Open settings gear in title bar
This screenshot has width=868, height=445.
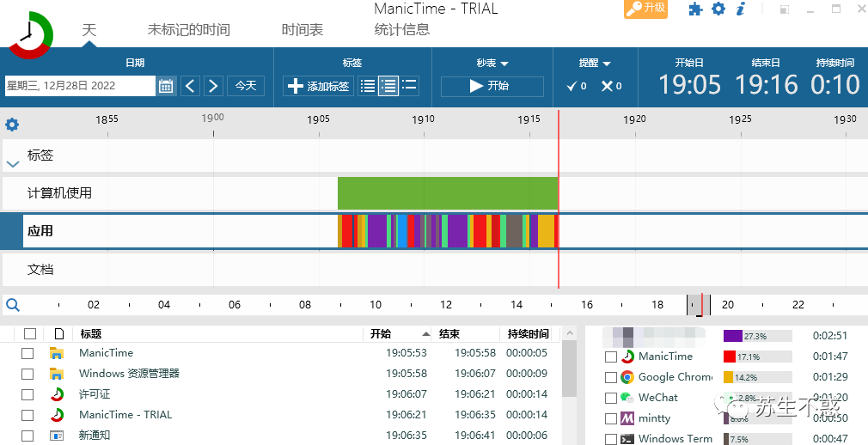[718, 9]
